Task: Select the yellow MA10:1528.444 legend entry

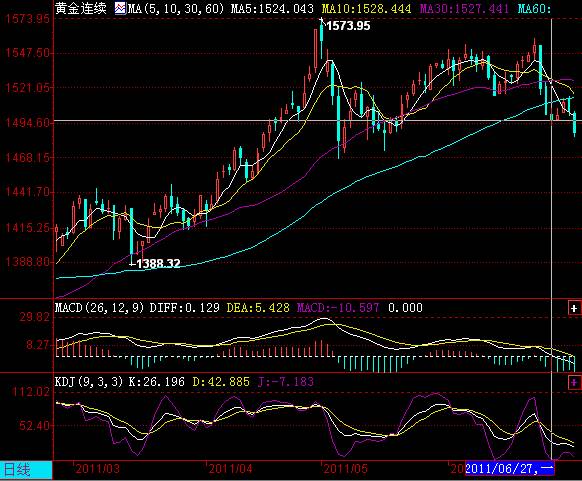Action: (x=366, y=8)
